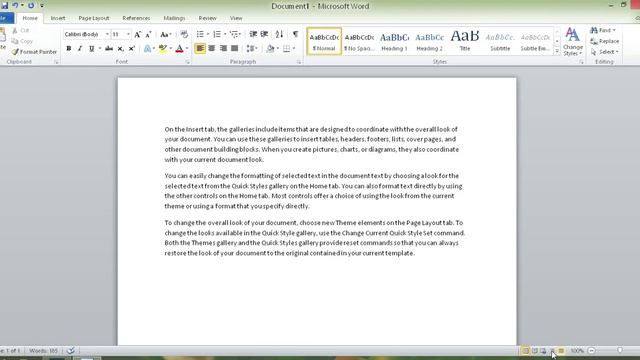This screenshot has width=640, height=360.
Task: Apply the red font color
Action: 179,49
